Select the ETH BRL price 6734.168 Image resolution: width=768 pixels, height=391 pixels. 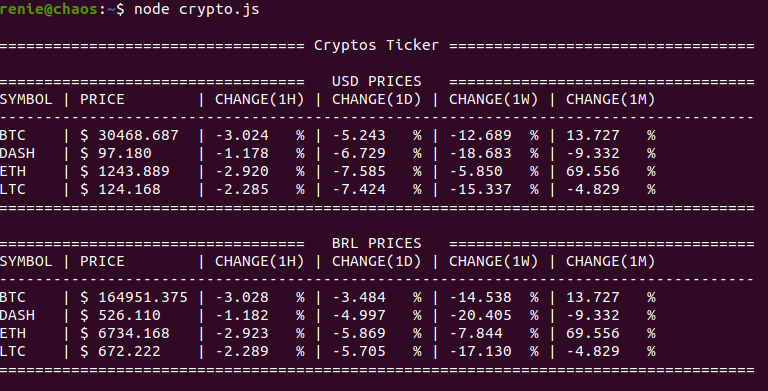(134, 334)
